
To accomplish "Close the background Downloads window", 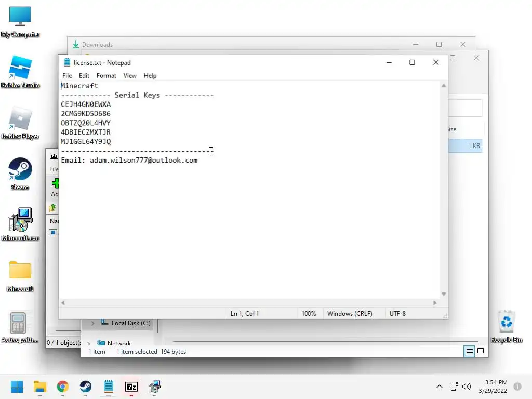I will point(463,44).
